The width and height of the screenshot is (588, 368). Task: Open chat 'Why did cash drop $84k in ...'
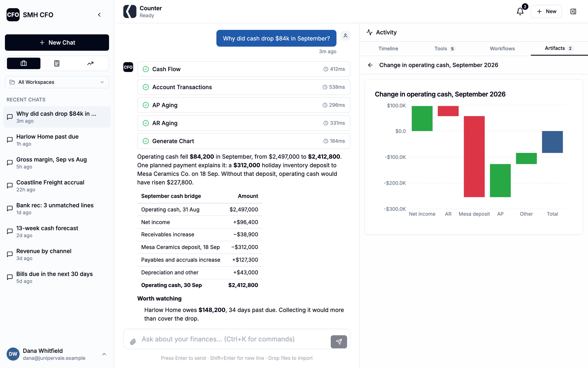tap(57, 117)
